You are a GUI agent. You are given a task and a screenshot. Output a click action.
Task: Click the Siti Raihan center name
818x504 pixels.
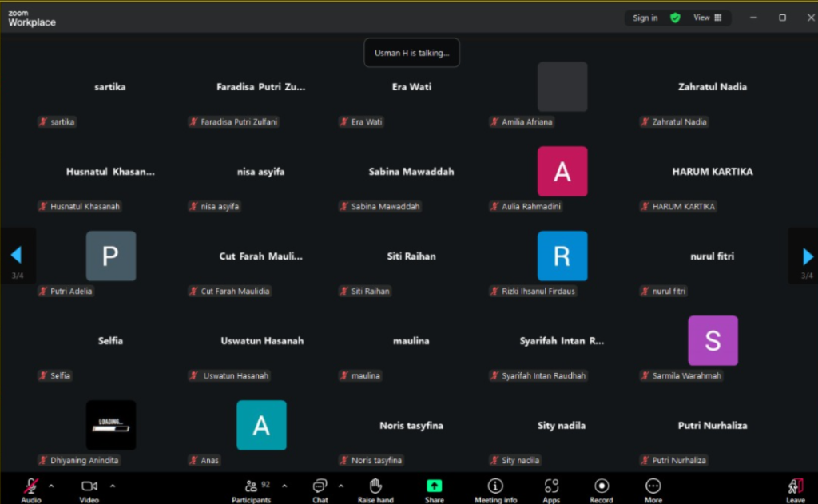[411, 256]
